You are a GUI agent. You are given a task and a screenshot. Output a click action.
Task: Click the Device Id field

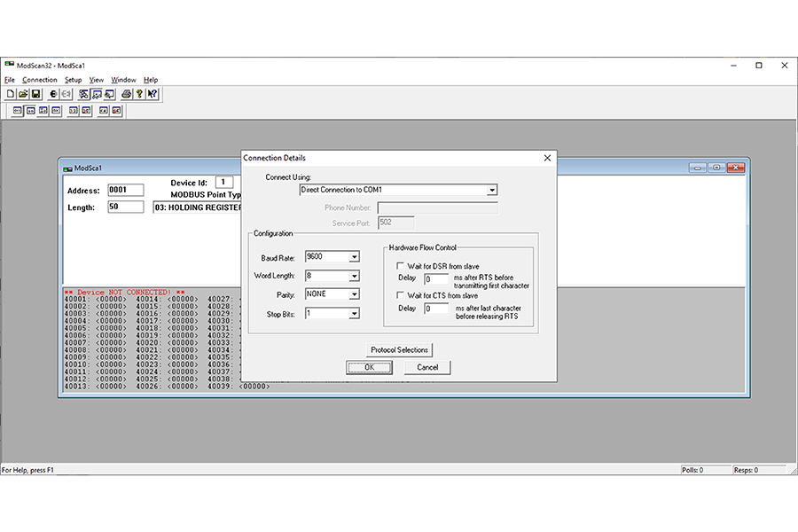(x=224, y=182)
